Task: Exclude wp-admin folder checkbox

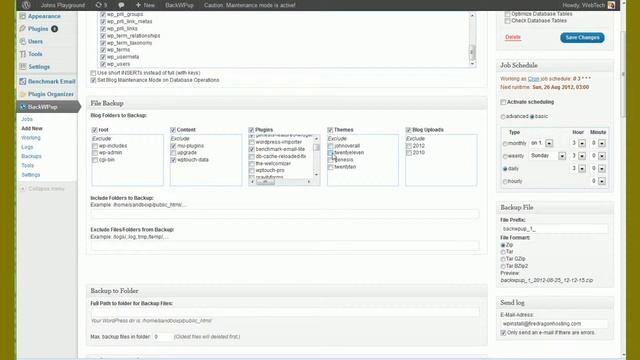Action: 95,153
